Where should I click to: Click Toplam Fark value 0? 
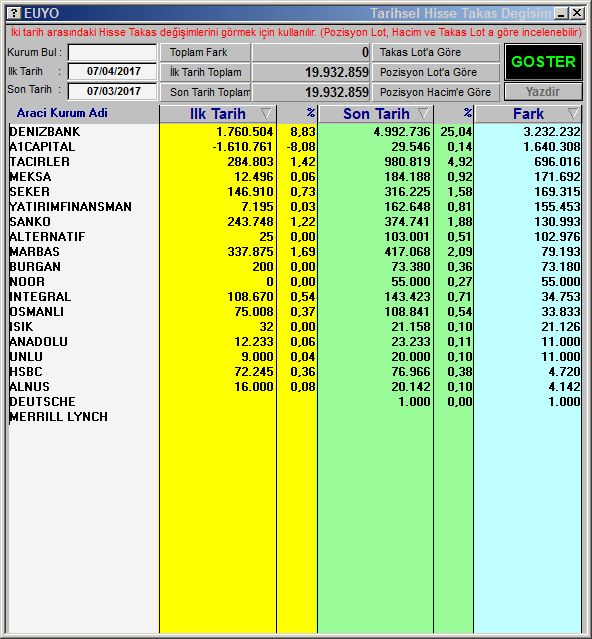point(365,53)
